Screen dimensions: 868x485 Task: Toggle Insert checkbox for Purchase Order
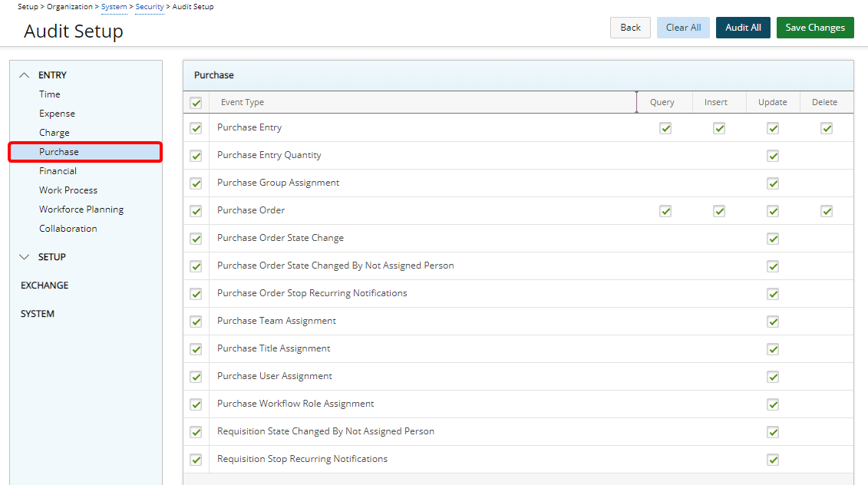click(719, 211)
